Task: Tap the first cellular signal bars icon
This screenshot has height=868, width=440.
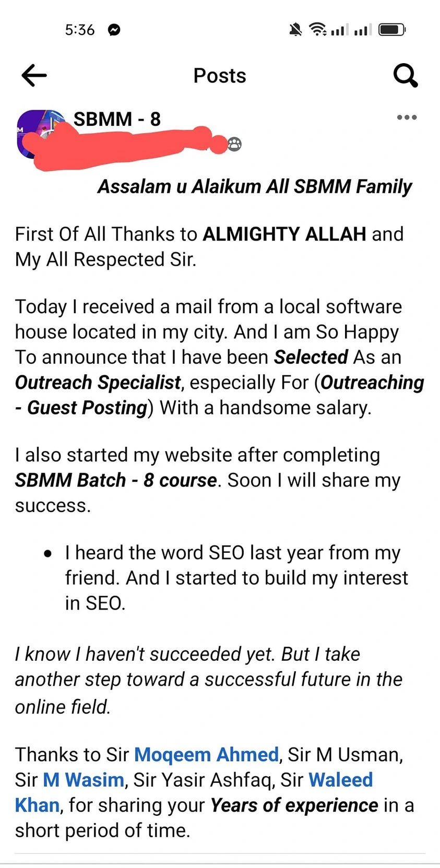Action: 338,30
